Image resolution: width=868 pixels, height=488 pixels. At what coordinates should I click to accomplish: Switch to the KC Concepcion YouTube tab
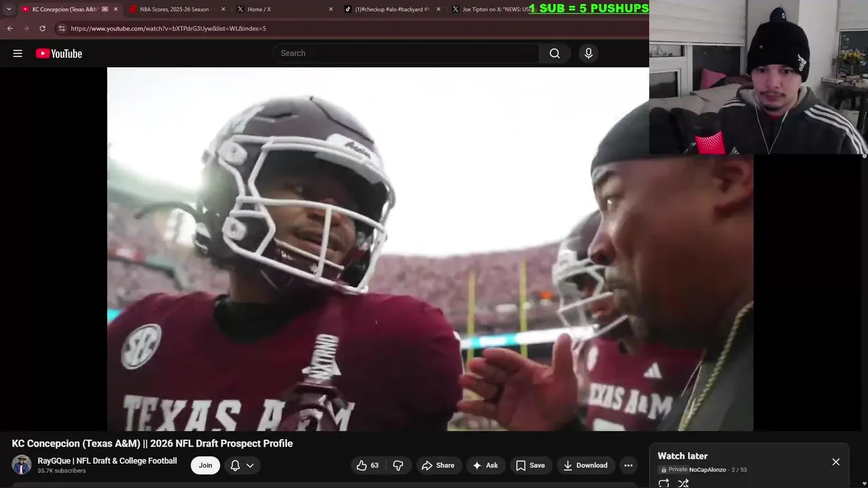pyautogui.click(x=64, y=9)
